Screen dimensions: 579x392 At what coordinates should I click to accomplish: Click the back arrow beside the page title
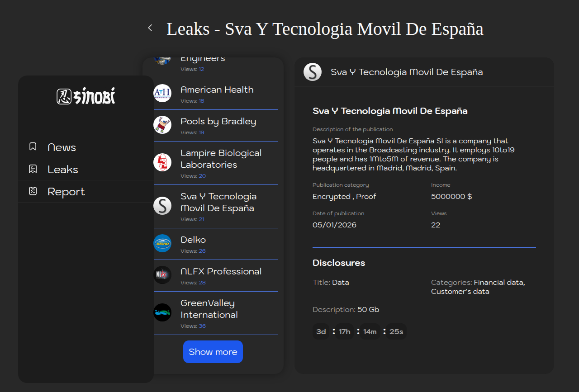pos(150,28)
